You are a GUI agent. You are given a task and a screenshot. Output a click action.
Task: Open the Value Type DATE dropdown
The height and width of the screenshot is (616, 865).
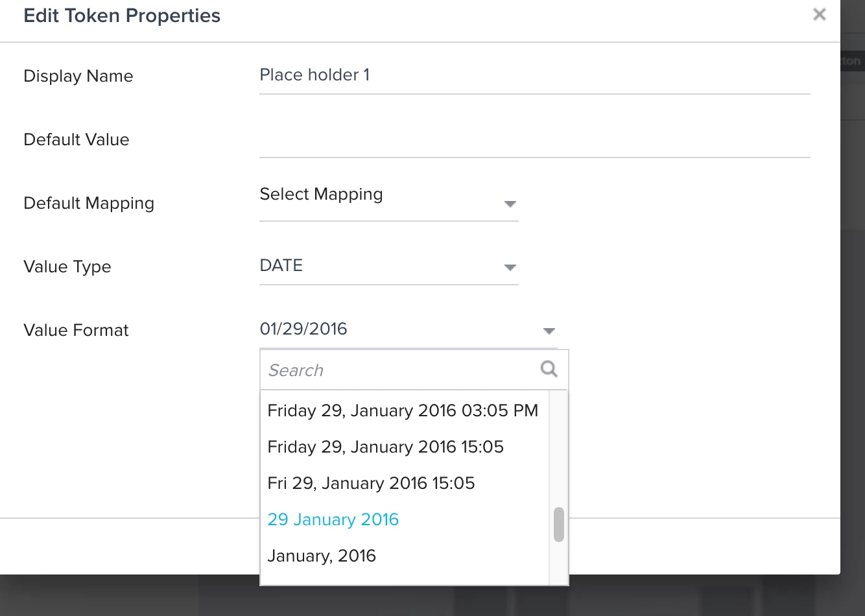[x=389, y=266]
